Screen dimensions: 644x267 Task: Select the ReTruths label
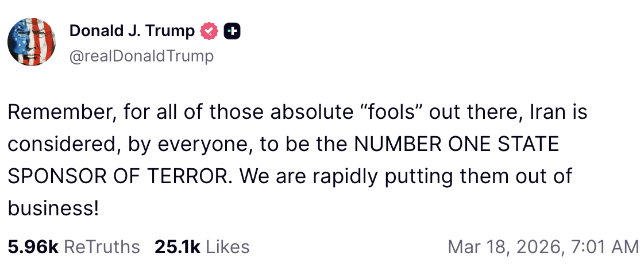point(102,247)
